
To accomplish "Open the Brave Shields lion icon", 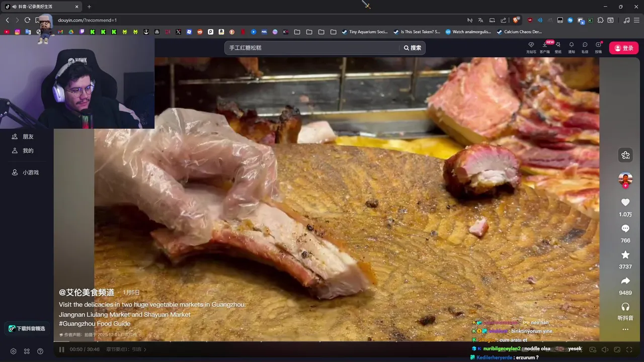I will point(516,20).
